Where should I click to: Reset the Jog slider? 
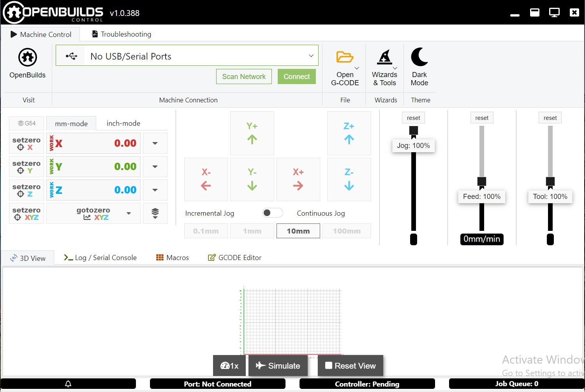click(x=414, y=118)
